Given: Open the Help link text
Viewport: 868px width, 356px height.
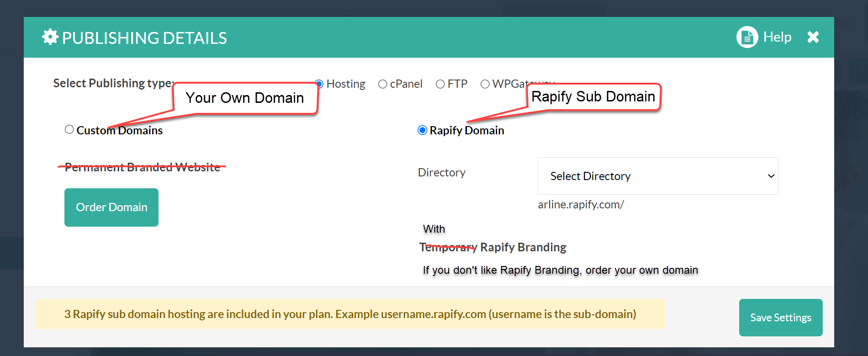Looking at the screenshot, I should click(x=777, y=37).
